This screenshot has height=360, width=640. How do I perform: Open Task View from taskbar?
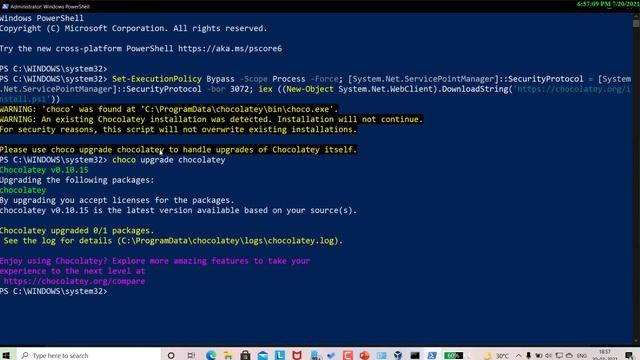click(x=191, y=355)
